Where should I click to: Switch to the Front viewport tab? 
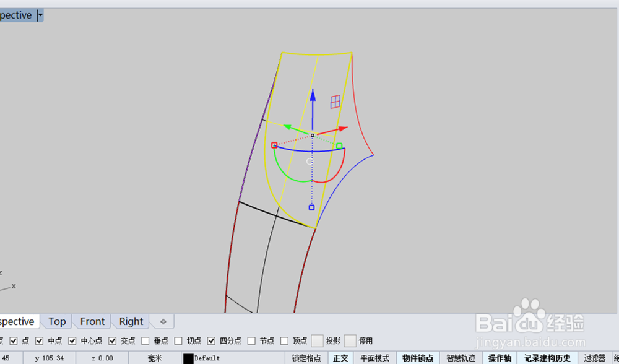click(92, 321)
